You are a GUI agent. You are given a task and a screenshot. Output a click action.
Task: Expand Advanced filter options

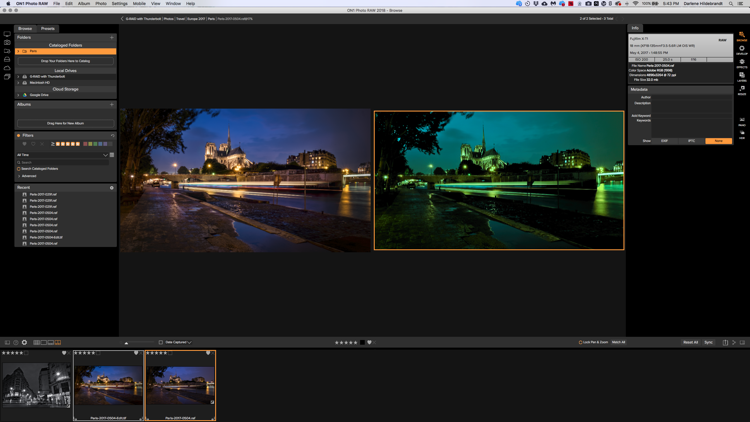coord(19,176)
